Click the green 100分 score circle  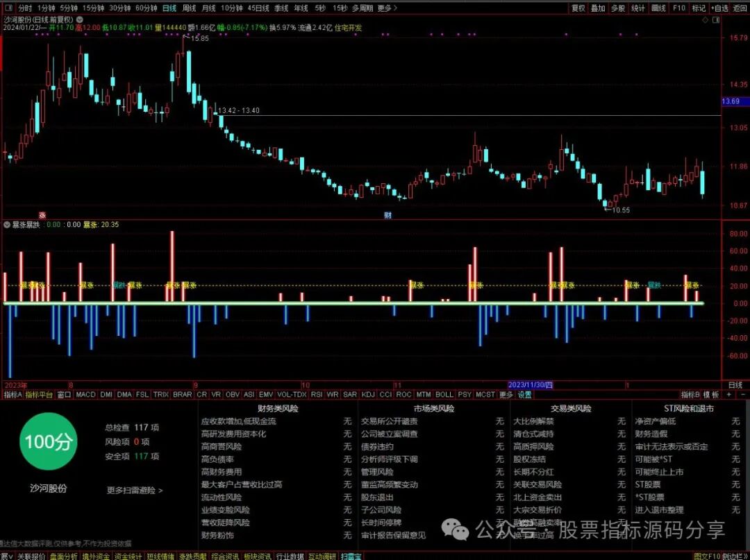(x=48, y=441)
